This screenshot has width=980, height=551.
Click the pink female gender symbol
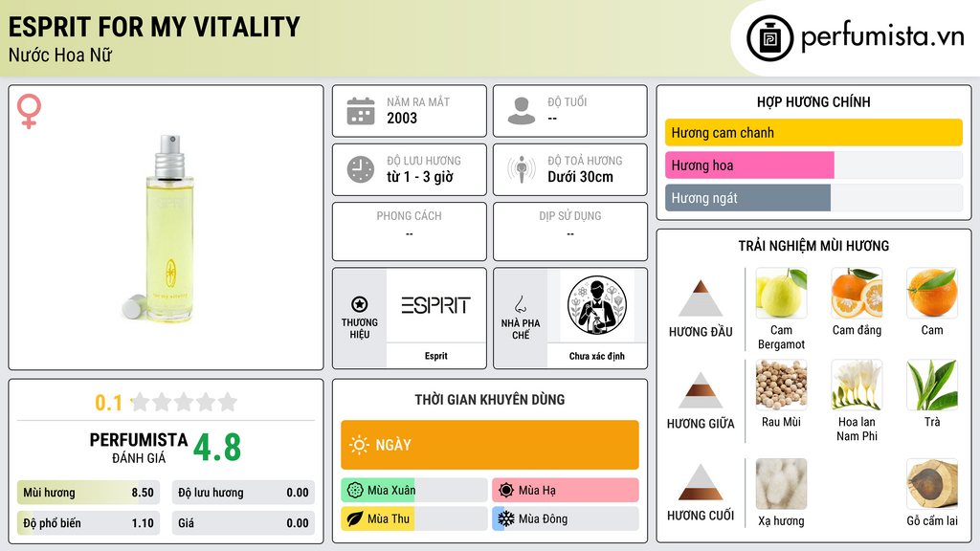pyautogui.click(x=29, y=111)
